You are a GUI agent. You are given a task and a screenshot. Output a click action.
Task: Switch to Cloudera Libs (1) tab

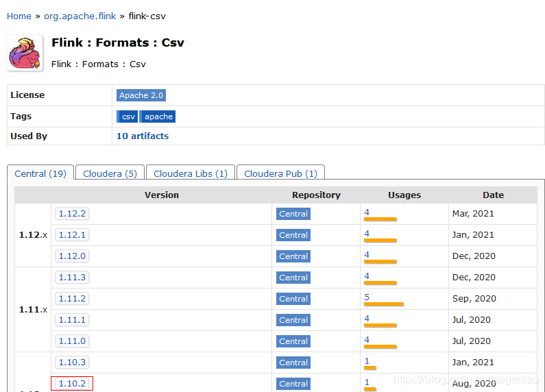pos(191,173)
